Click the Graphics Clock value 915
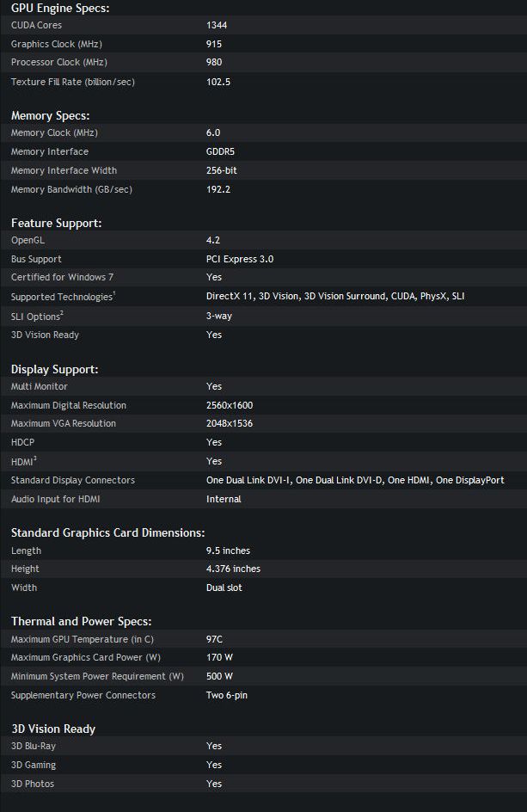527x812 pixels. 214,44
